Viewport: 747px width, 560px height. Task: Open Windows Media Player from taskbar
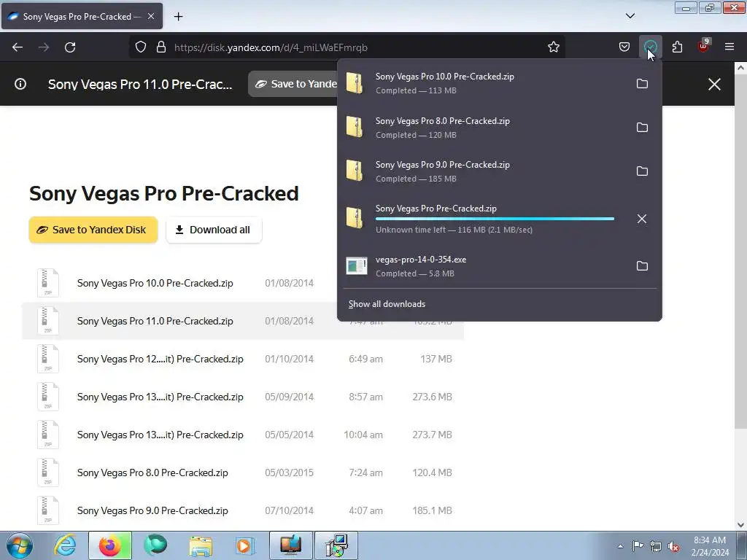(246, 545)
